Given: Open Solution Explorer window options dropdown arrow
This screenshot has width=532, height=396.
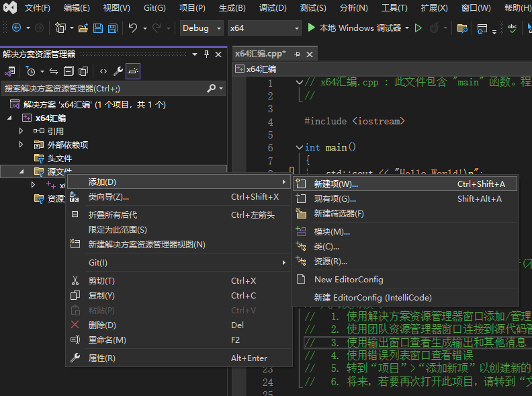Looking at the screenshot, I should pos(195,54).
